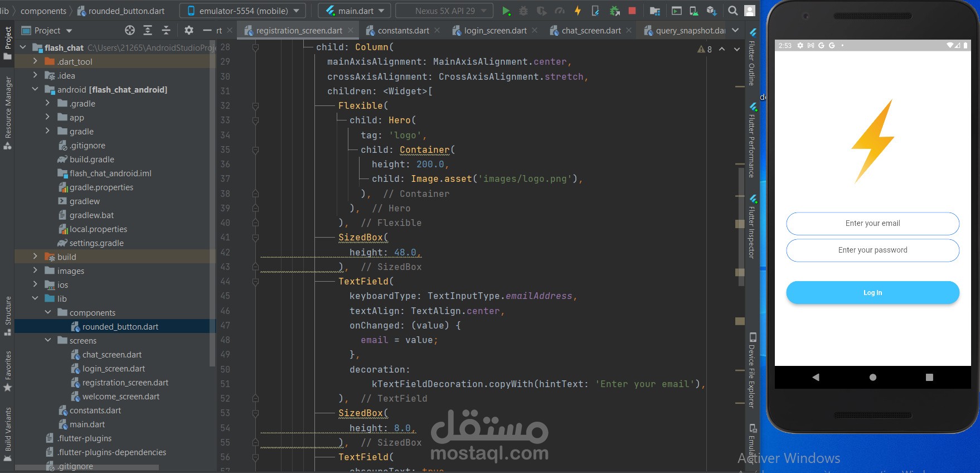The width and height of the screenshot is (980, 473).
Task: Click the Flutter Hot Reload lightning icon
Action: 578,11
